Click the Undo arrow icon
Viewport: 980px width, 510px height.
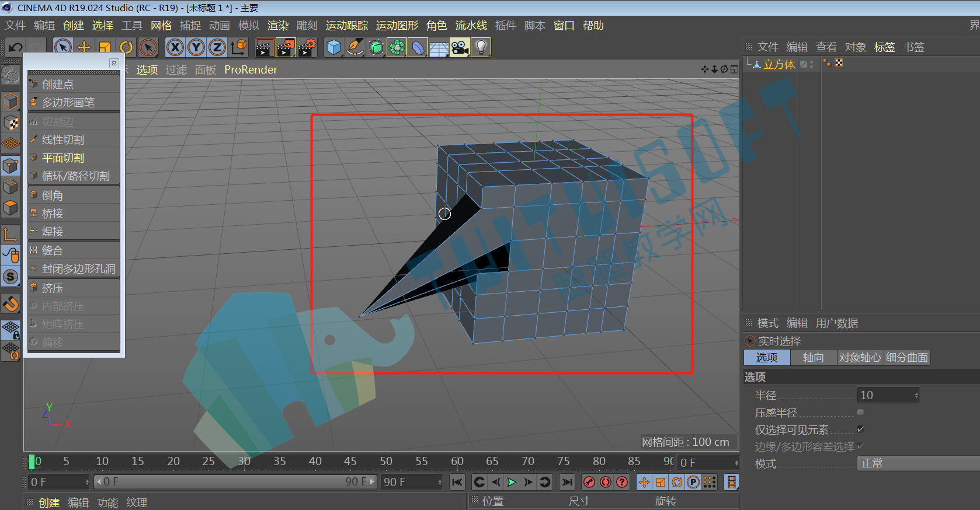16,47
